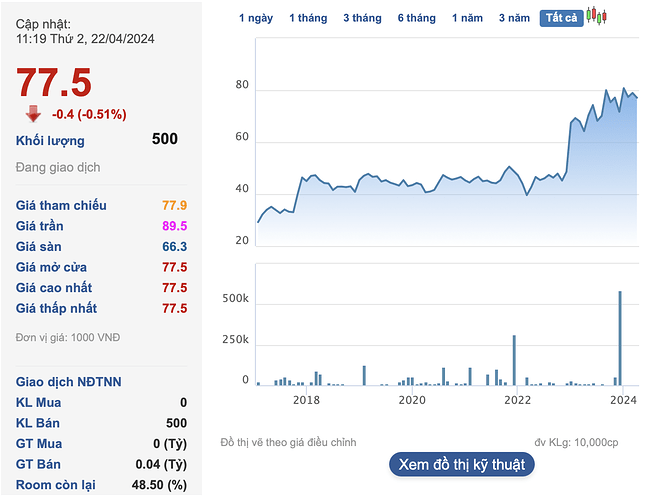This screenshot has width=647, height=500.
Task: Click the Giá tham chiếu label
Action: pos(61,205)
